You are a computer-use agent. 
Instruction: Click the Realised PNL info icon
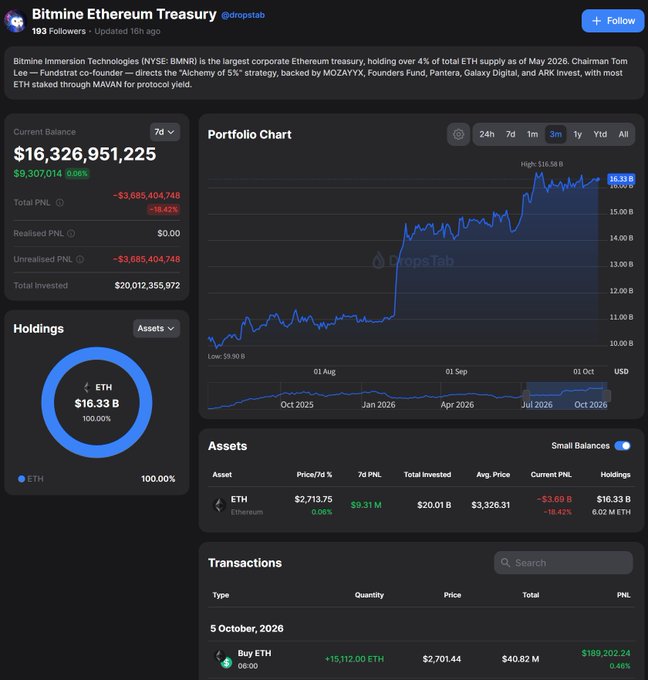[x=71, y=233]
